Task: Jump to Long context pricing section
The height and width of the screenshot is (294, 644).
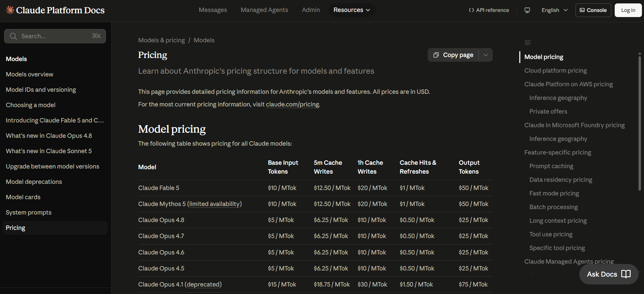Action: point(558,221)
